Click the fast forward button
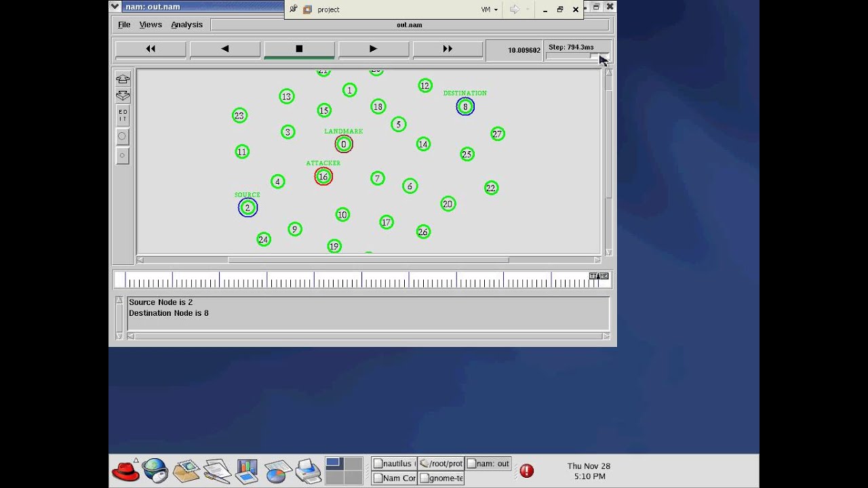 [x=448, y=49]
